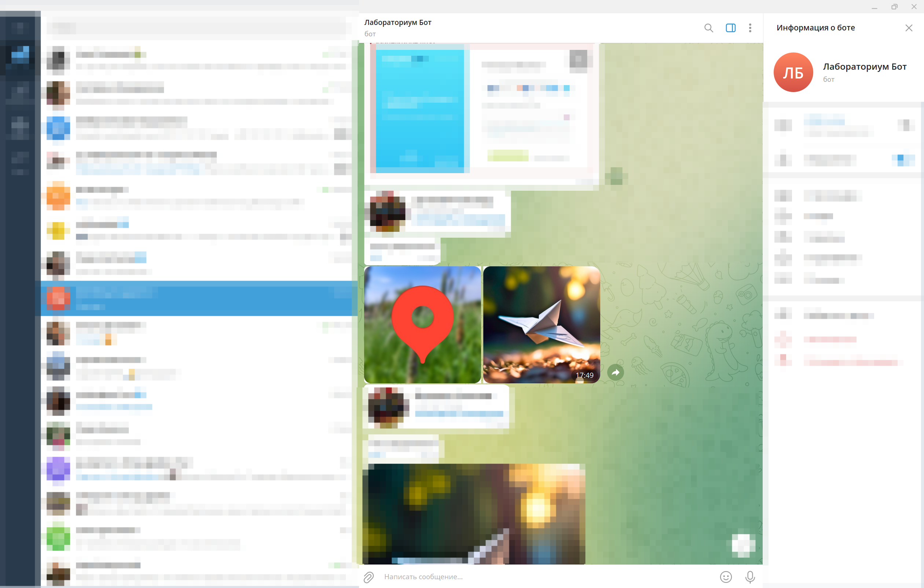Click Лабораториум Бот title in chat header
The image size is (924, 588).
(x=397, y=22)
